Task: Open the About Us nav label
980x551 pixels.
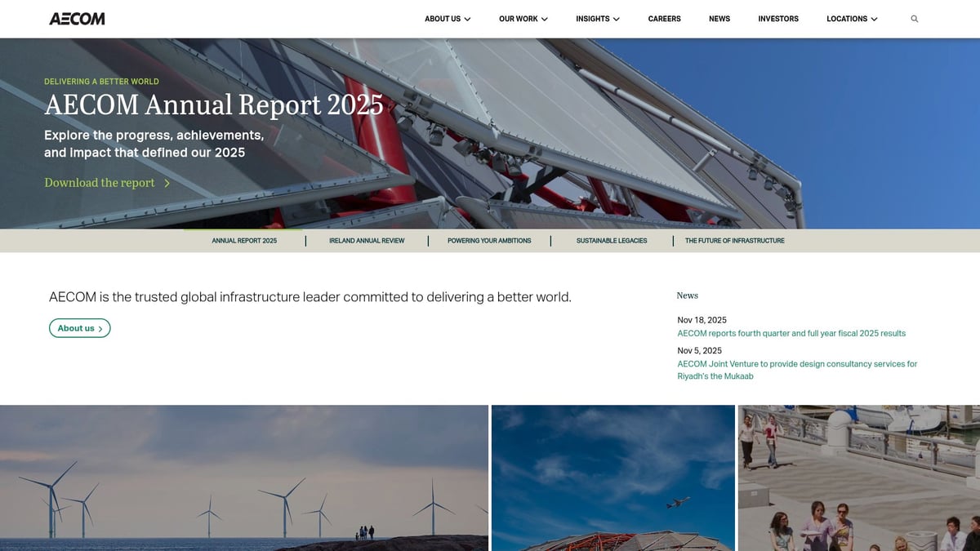Action: point(443,19)
